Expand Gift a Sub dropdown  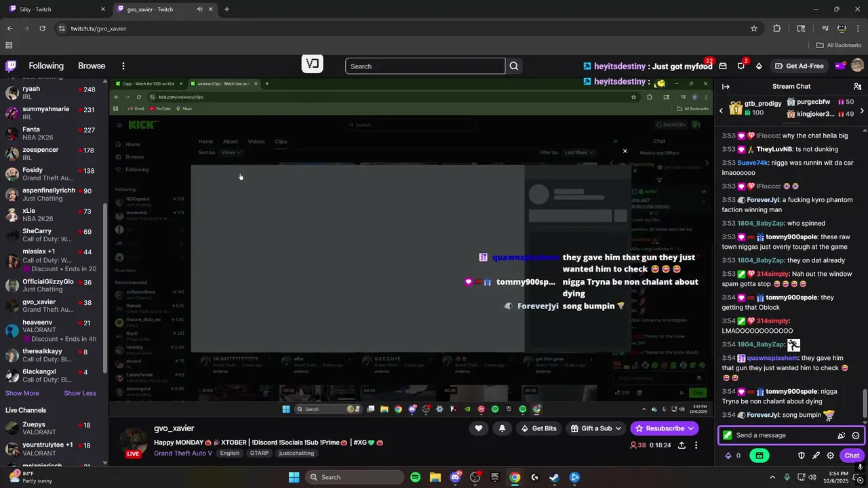point(596,428)
